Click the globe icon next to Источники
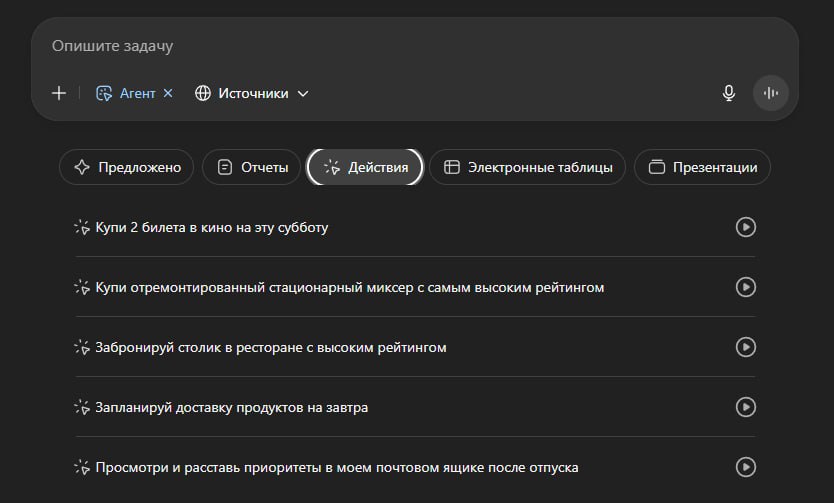 click(203, 93)
